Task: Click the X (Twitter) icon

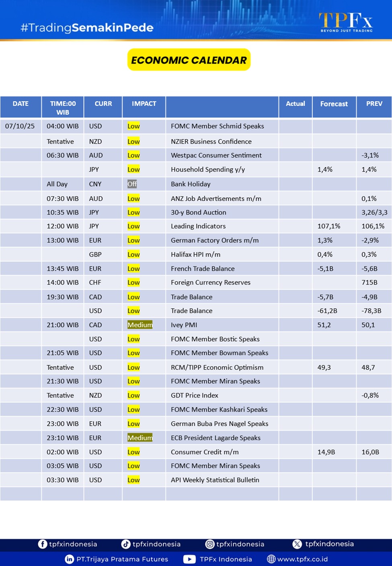Action: [297, 544]
